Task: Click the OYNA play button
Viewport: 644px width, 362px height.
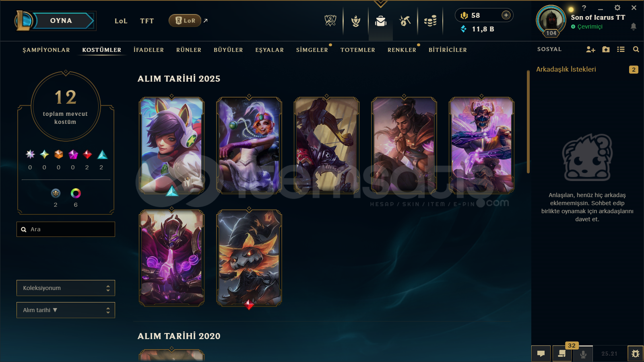Action: [x=61, y=21]
